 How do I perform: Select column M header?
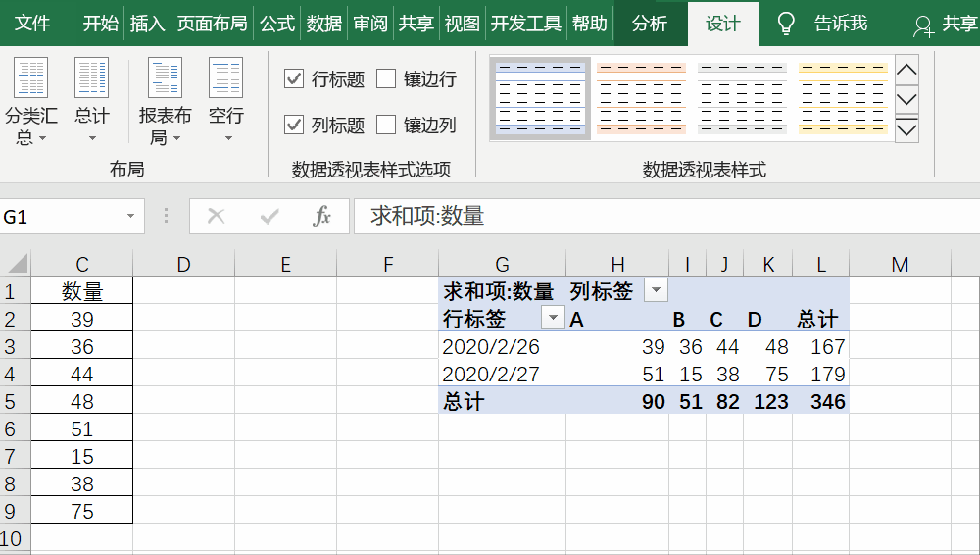pyautogui.click(x=900, y=264)
